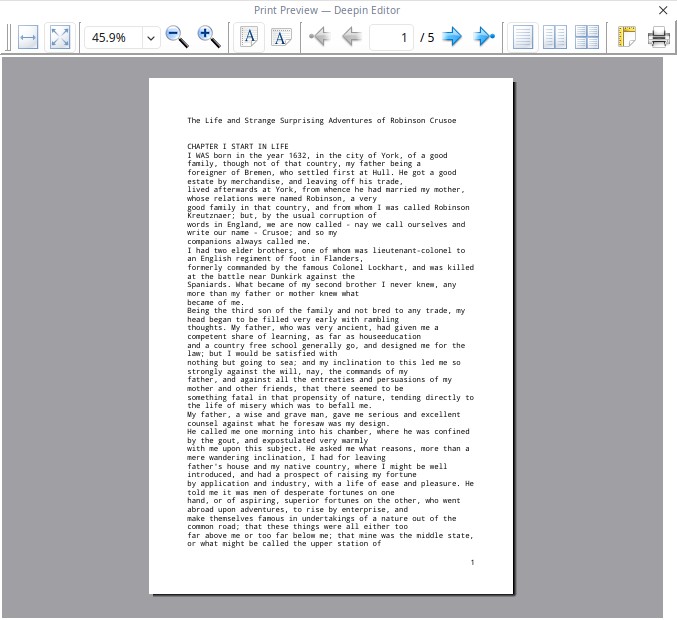Select facing pages view mode
This screenshot has width=677, height=620.
555,37
